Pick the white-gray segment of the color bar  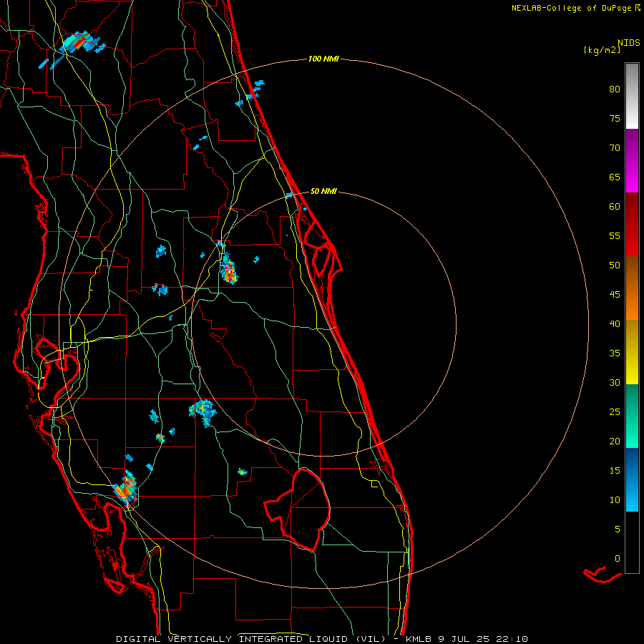tap(632, 96)
